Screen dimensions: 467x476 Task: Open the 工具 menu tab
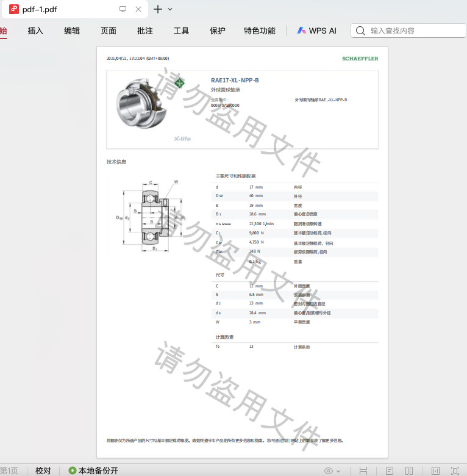click(x=181, y=31)
